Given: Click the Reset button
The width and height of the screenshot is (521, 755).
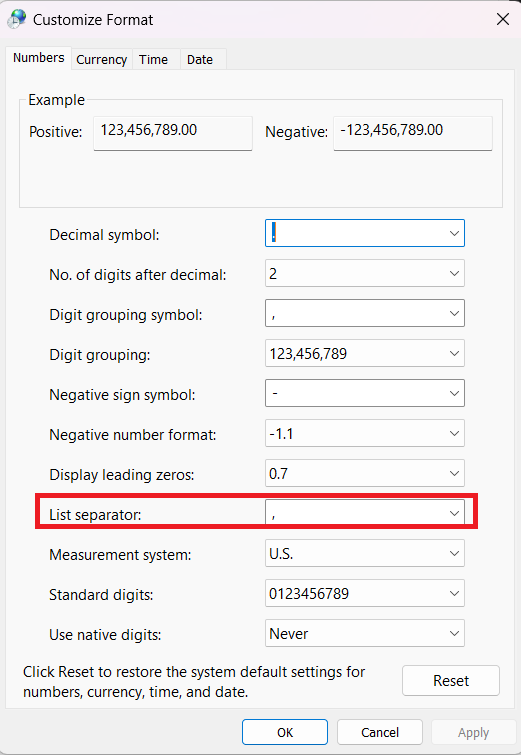Looking at the screenshot, I should (x=451, y=680).
